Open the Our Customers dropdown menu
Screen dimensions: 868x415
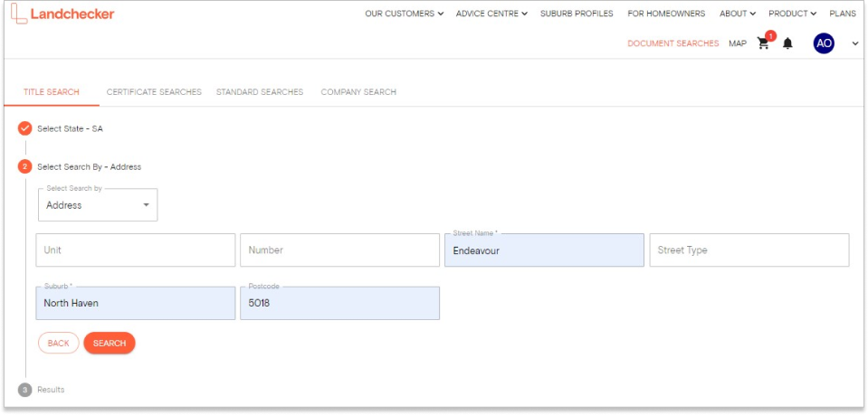(404, 14)
